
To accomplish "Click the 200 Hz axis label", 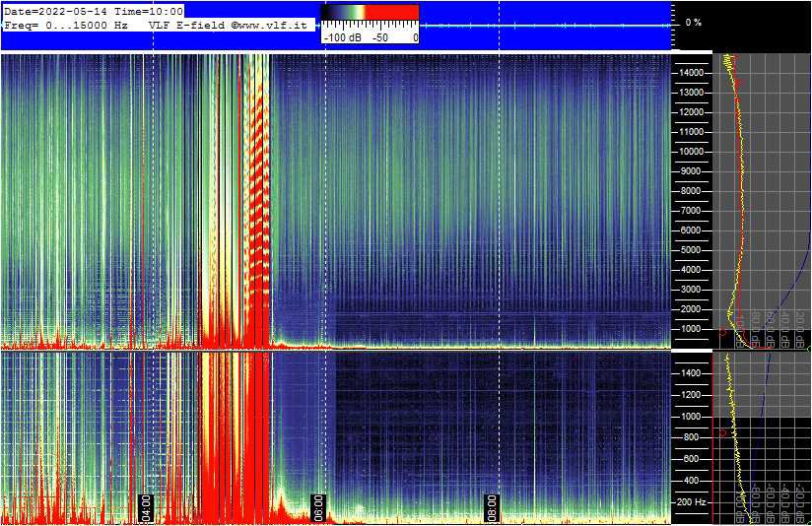I will pyautogui.click(x=691, y=502).
